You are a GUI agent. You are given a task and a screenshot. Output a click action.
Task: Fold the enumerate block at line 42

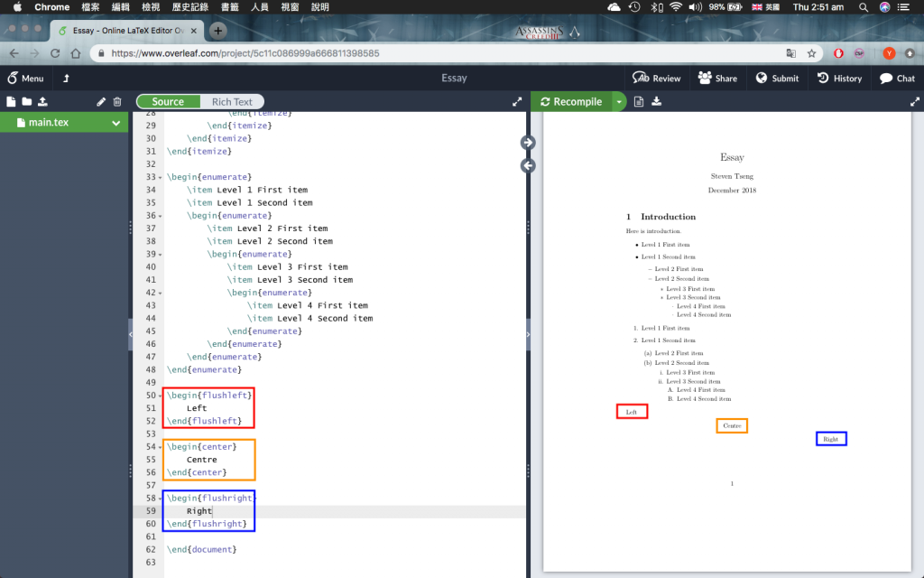161,294
